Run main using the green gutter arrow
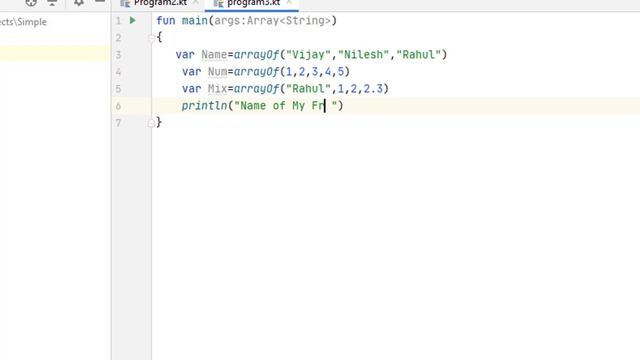The height and width of the screenshot is (360, 640). [133, 20]
